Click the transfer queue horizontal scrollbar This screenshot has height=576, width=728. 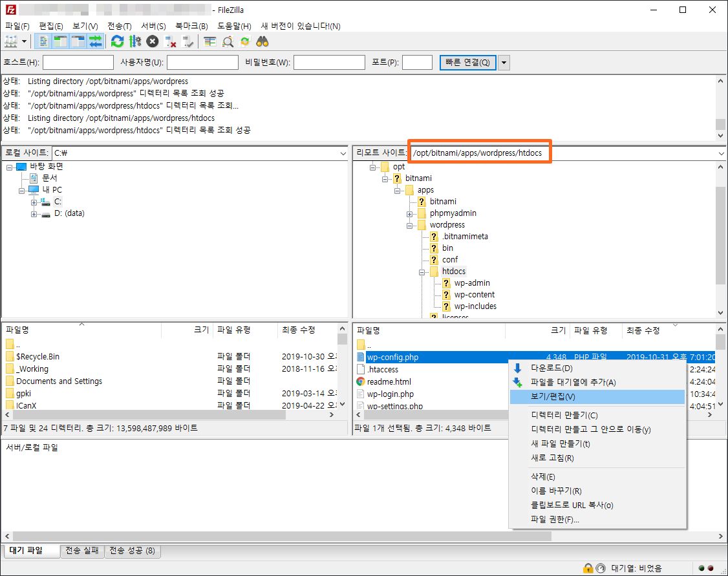point(363,537)
